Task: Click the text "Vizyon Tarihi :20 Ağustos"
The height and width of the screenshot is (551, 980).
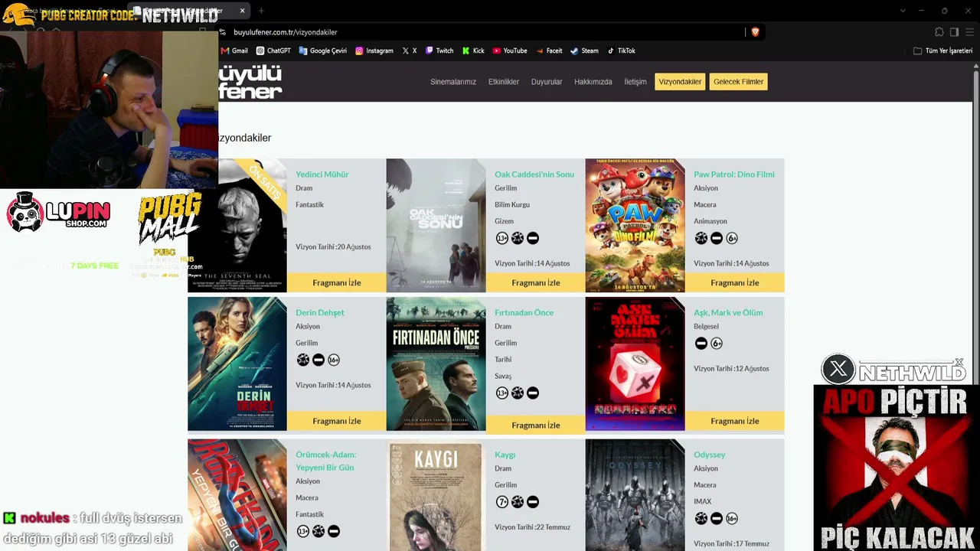Action: pyautogui.click(x=333, y=246)
